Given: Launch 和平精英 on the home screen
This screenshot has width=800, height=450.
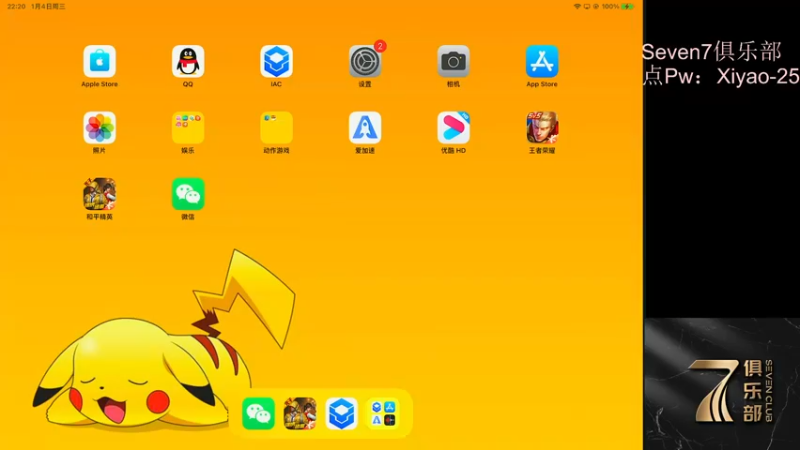Looking at the screenshot, I should coord(99,194).
